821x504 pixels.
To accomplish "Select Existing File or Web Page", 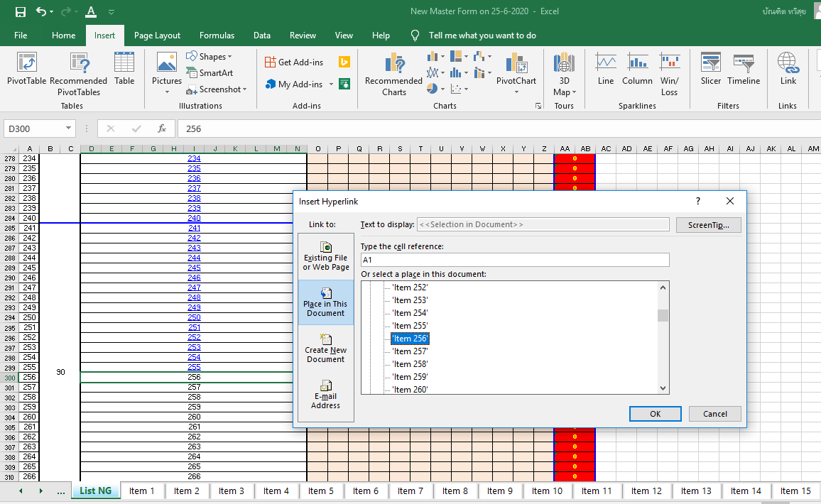I will tap(326, 256).
